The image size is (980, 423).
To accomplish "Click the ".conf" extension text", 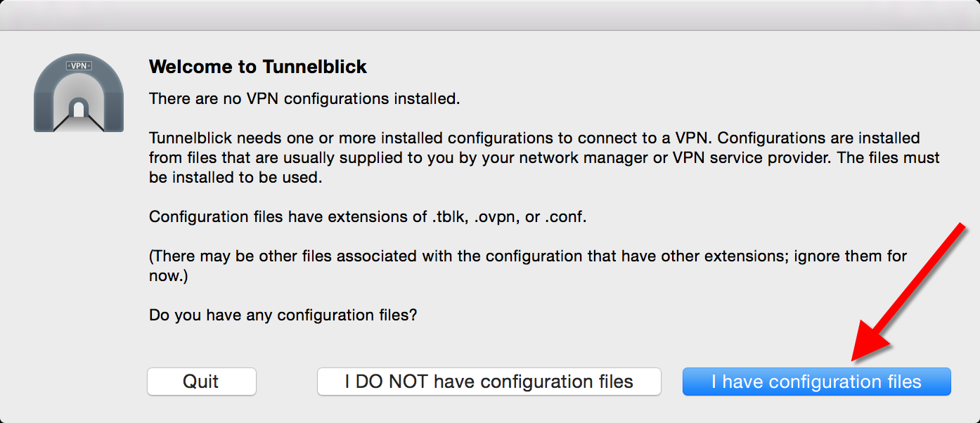I will [x=565, y=216].
